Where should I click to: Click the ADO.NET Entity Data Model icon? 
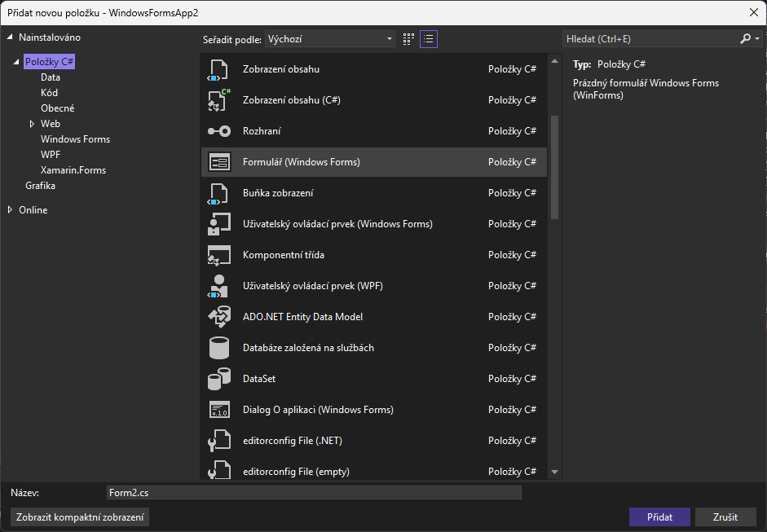(x=219, y=317)
